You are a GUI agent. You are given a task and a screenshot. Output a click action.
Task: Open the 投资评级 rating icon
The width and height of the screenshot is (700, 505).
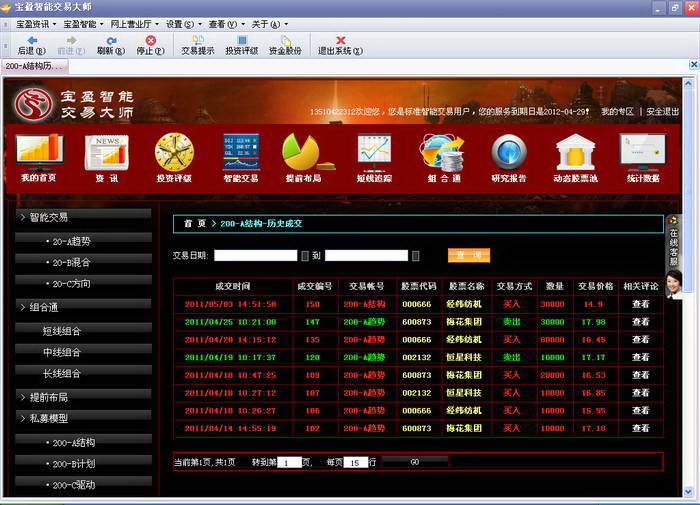174,158
